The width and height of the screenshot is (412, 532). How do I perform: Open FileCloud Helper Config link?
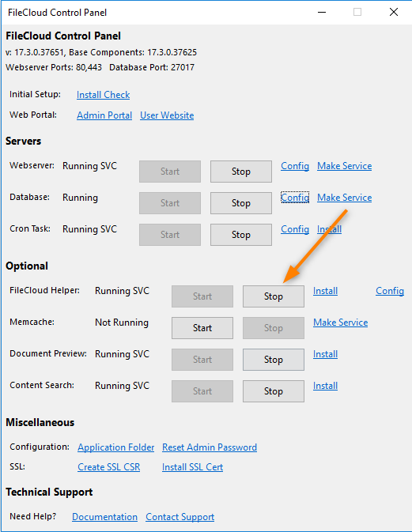click(x=390, y=291)
